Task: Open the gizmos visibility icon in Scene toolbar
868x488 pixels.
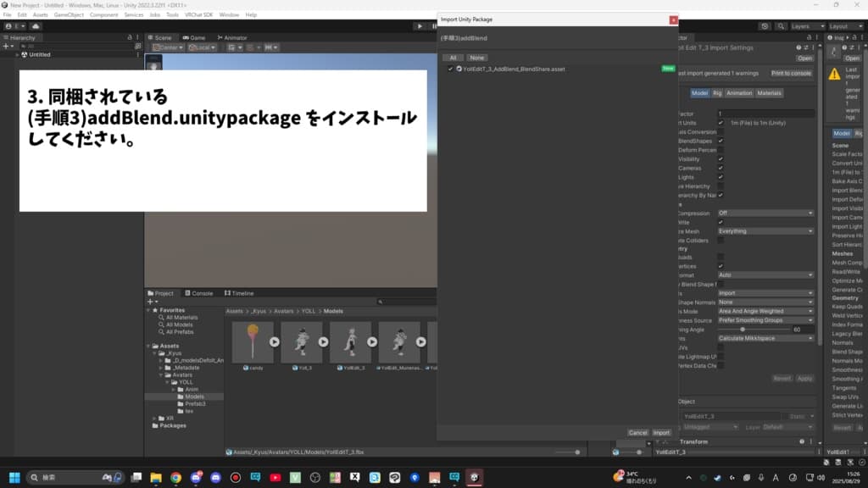Action: pos(270,48)
